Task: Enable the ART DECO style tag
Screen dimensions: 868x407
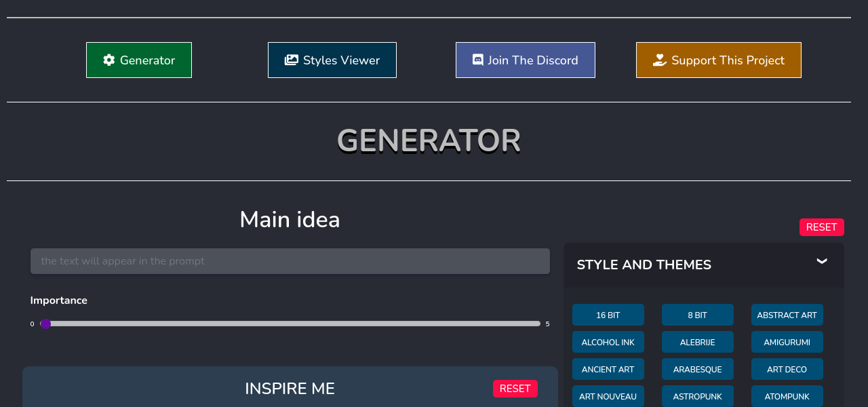Action: tap(787, 369)
